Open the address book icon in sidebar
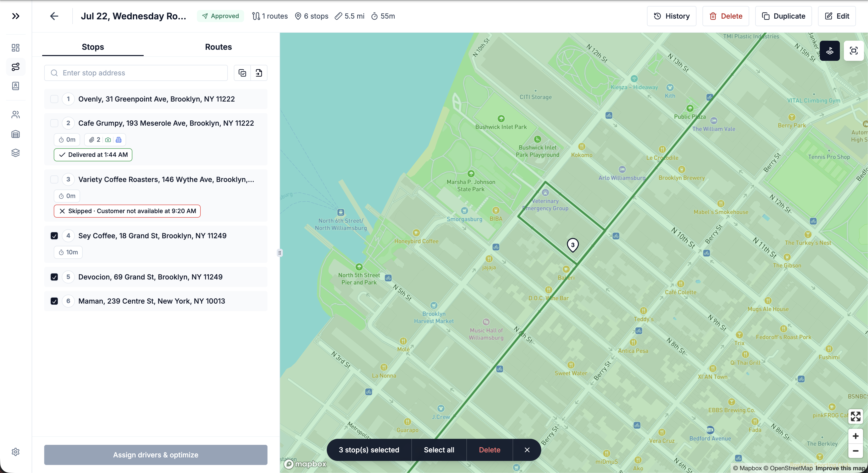This screenshot has width=868, height=473. point(16,86)
